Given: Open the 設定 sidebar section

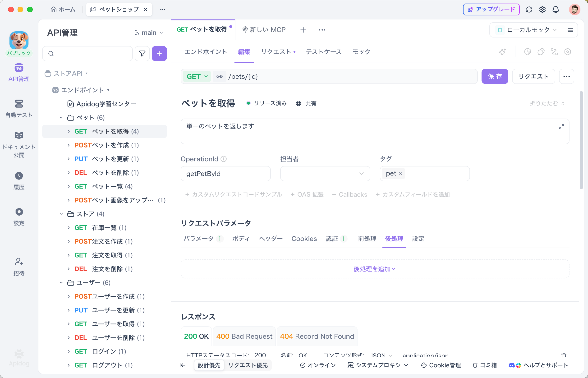Looking at the screenshot, I should (x=19, y=217).
